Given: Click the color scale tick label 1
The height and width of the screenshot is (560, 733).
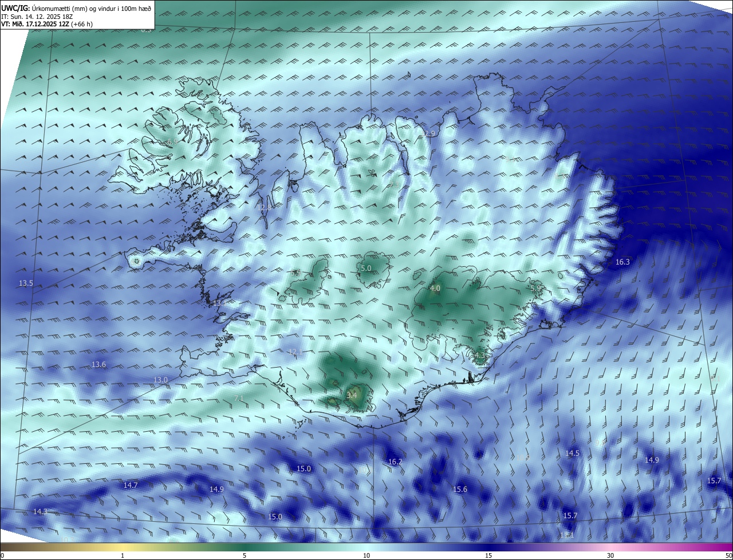Looking at the screenshot, I should (x=123, y=555).
